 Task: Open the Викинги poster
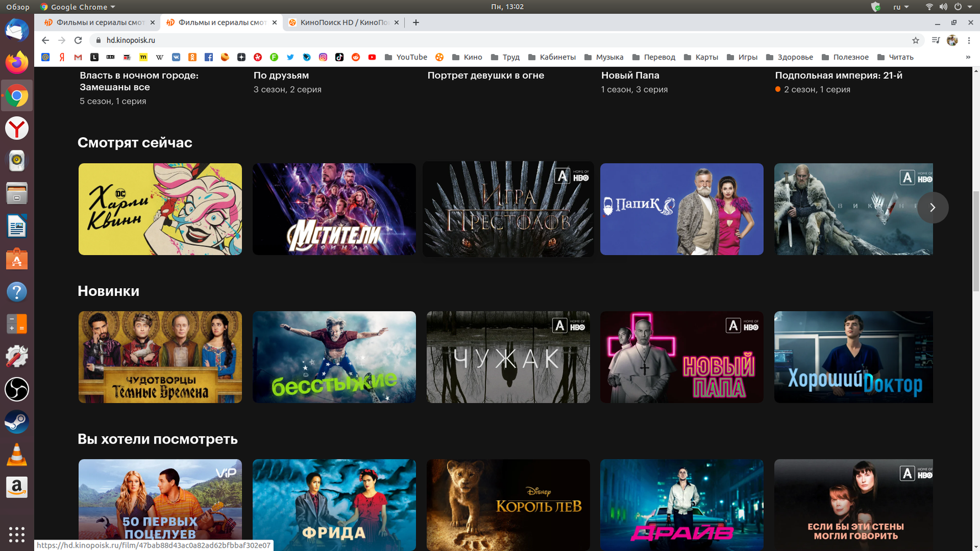pyautogui.click(x=854, y=209)
